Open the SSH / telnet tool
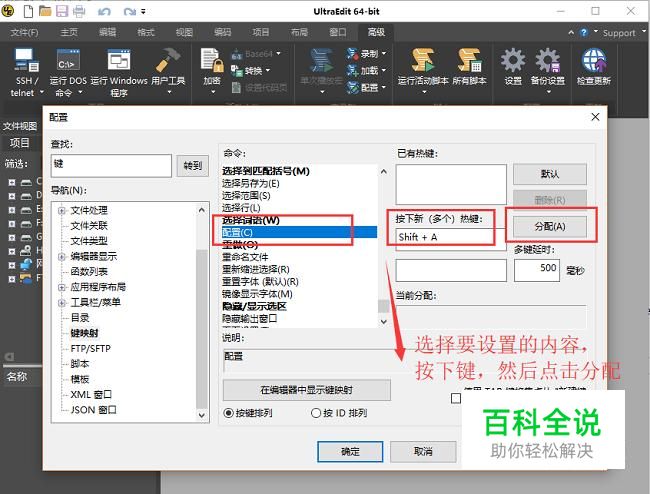 tap(27, 61)
